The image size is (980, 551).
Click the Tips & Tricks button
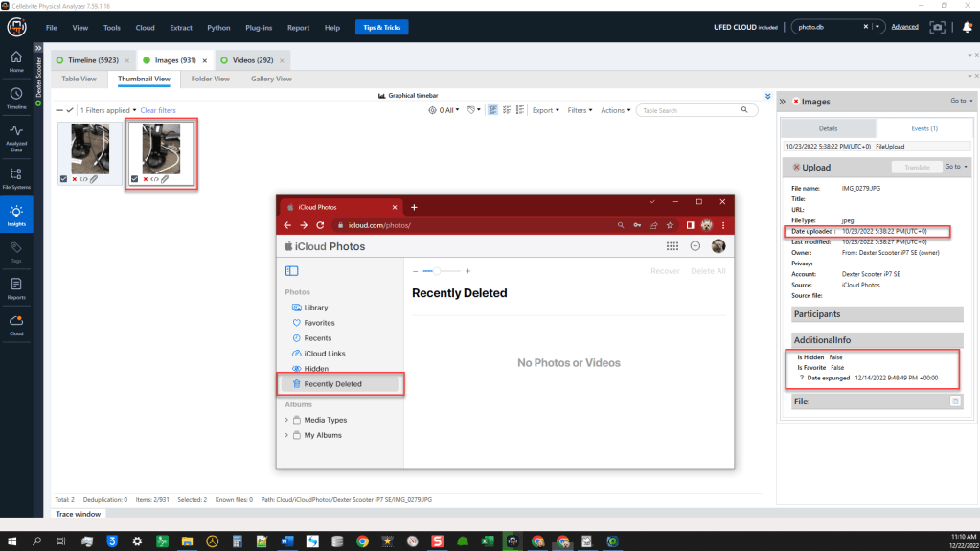(381, 28)
